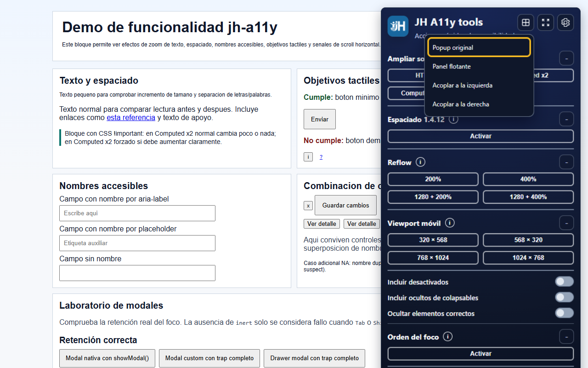Collapse the Ampliar section with minus button
Image resolution: width=588 pixels, height=368 pixels.
coord(566,58)
